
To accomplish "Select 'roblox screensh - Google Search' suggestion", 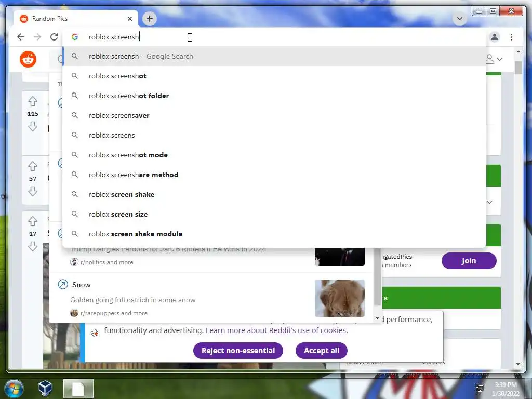I will click(274, 56).
